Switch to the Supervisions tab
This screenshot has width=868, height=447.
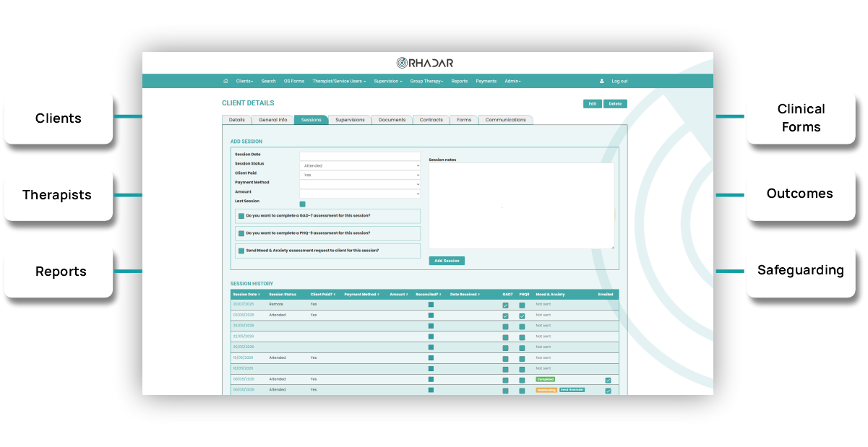351,120
